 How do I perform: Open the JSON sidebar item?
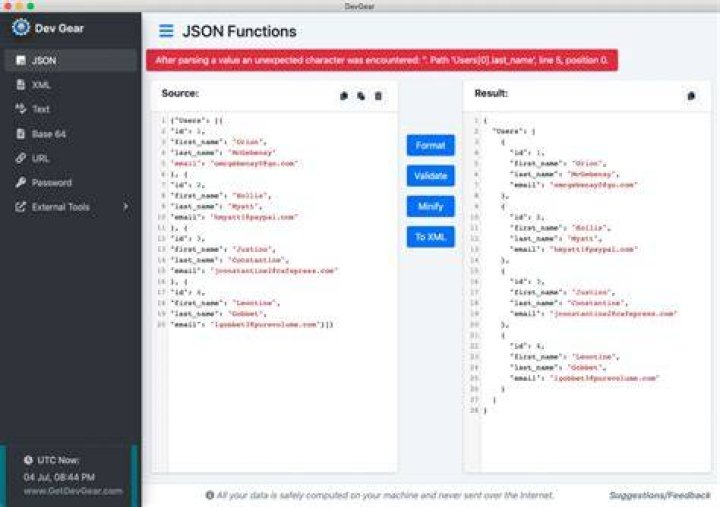click(71, 60)
